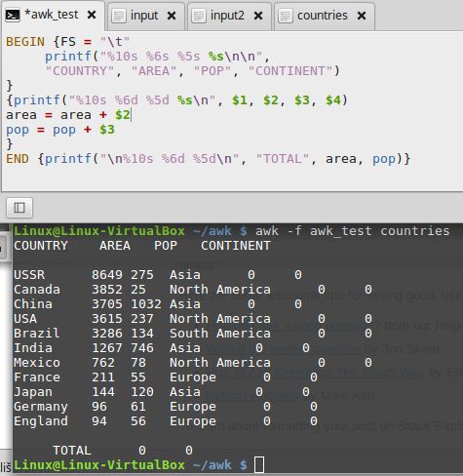Click the CONTINENT header in terminal output

(x=236, y=246)
